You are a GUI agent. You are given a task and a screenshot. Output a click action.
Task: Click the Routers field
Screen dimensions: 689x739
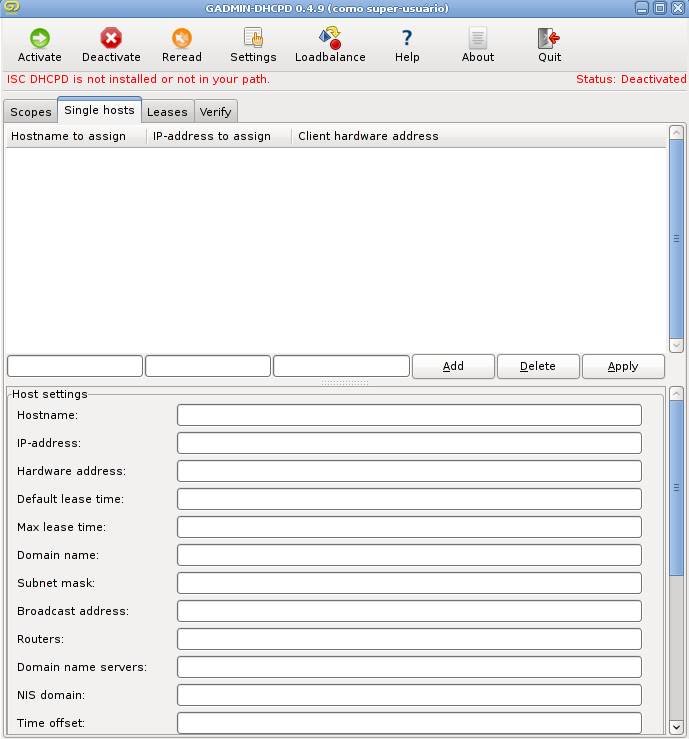409,639
